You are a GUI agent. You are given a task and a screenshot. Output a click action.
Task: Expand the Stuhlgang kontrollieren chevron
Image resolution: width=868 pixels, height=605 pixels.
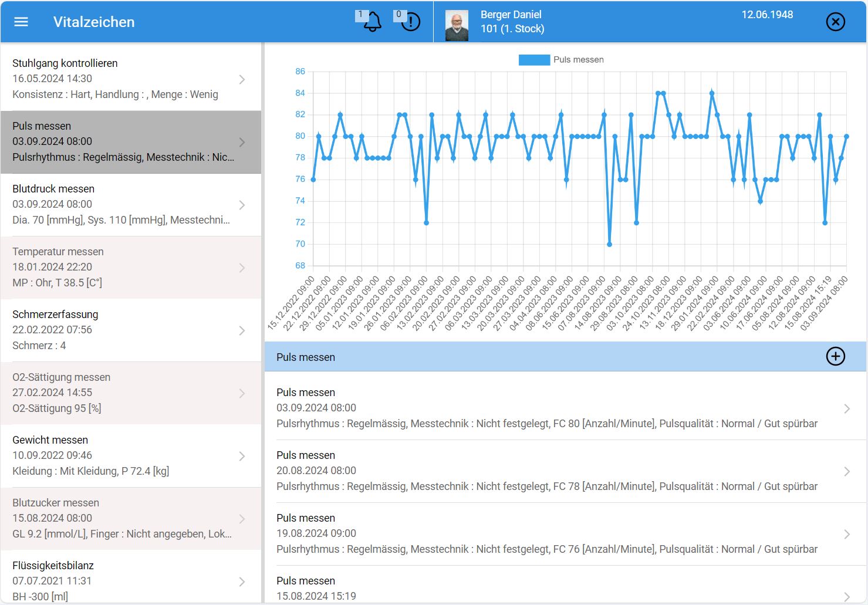pos(242,79)
